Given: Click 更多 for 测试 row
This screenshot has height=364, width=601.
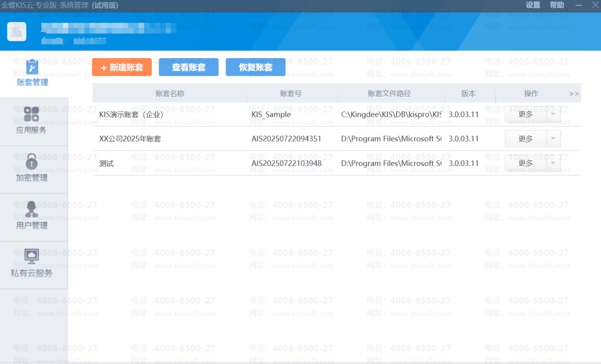Looking at the screenshot, I should point(525,163).
